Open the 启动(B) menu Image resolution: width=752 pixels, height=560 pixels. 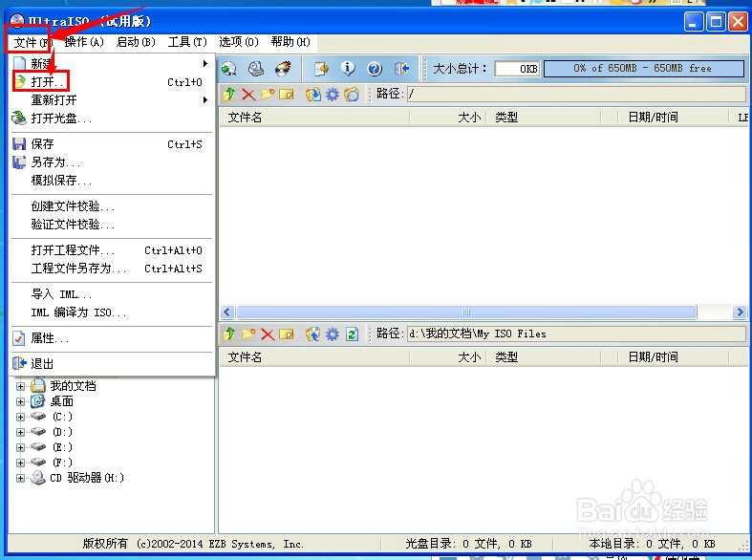click(136, 42)
